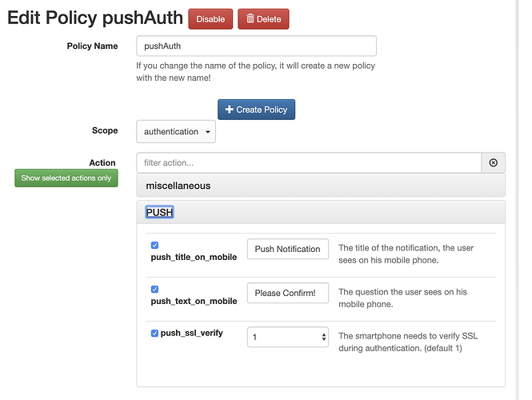This screenshot has height=400, width=532.
Task: Open the Scope authentication dropdown
Action: pyautogui.click(x=176, y=132)
